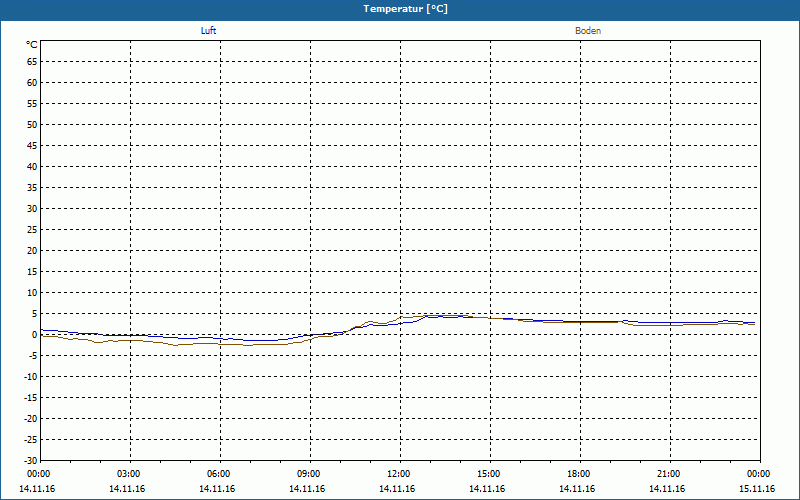
Task: Click the 65 y-axis value
Action: click(32, 62)
